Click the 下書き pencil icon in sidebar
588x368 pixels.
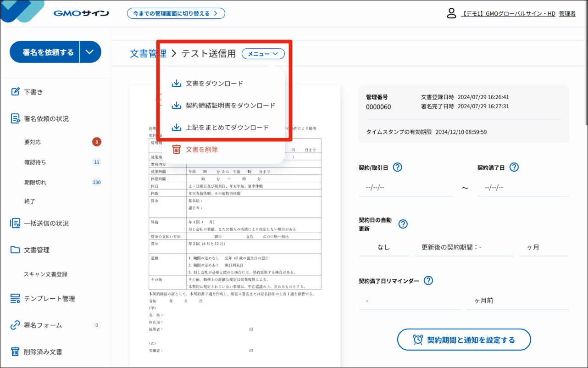[x=15, y=92]
